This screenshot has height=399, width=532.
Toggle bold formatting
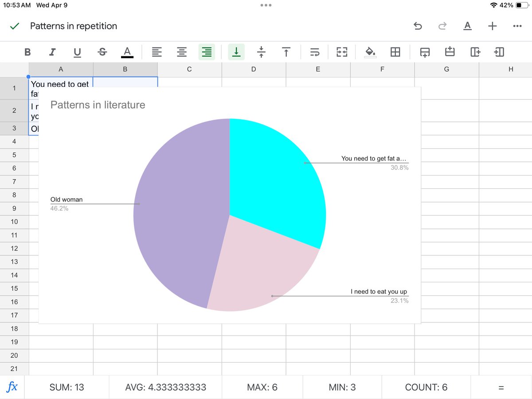point(27,52)
